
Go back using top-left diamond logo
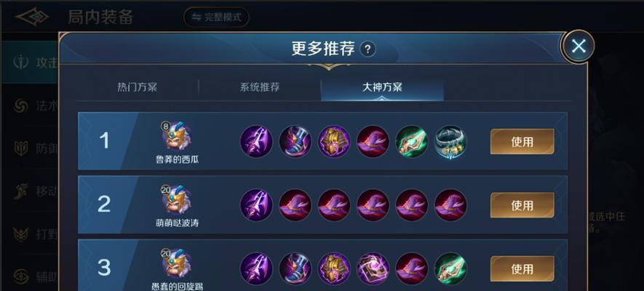coord(32,17)
